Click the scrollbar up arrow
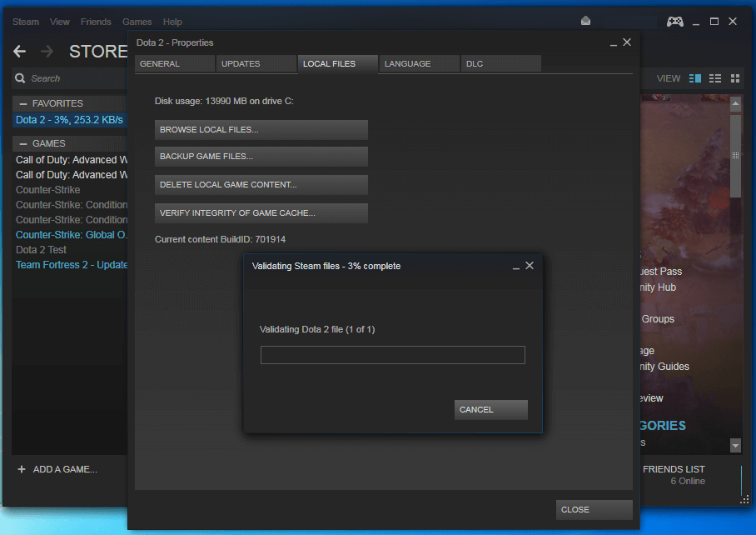Screen dimensions: 756x535 point(735,103)
